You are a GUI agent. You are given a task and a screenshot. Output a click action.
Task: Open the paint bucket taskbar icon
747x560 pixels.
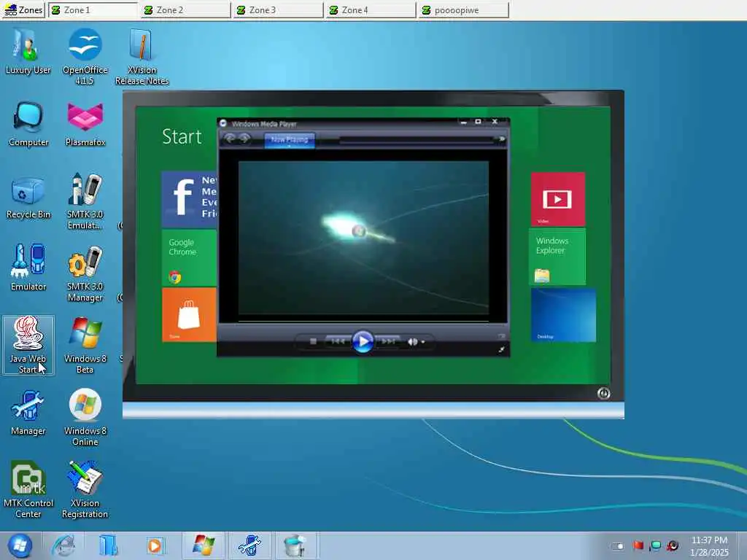(295, 545)
